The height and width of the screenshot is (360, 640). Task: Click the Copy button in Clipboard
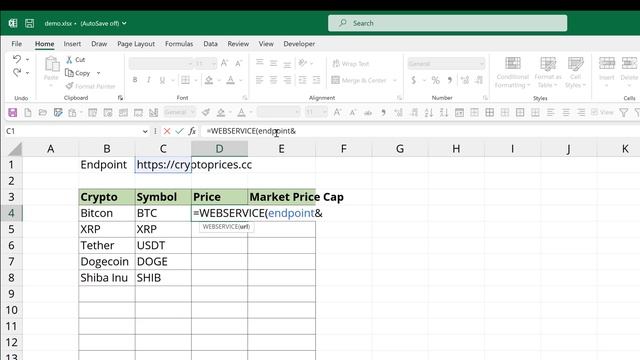click(78, 73)
